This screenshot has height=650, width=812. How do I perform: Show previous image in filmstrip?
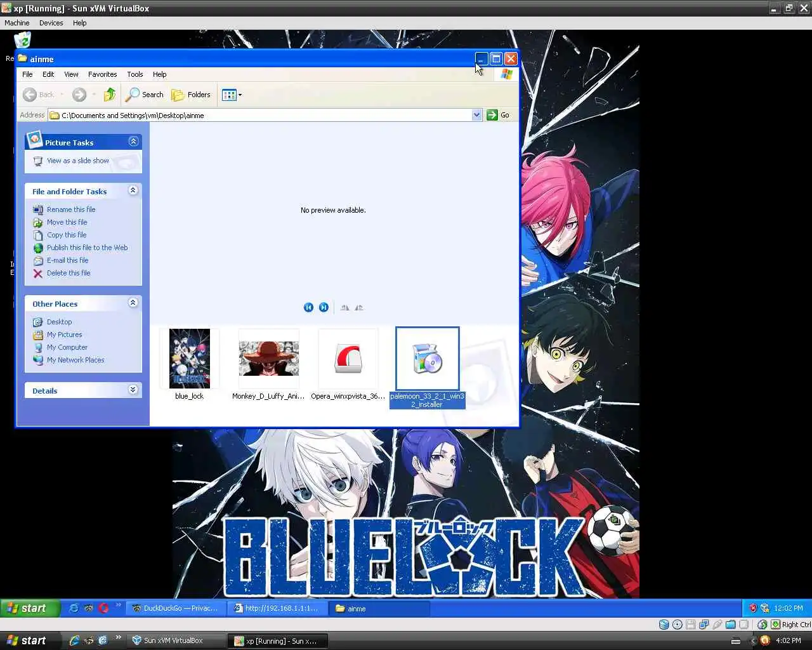(308, 307)
